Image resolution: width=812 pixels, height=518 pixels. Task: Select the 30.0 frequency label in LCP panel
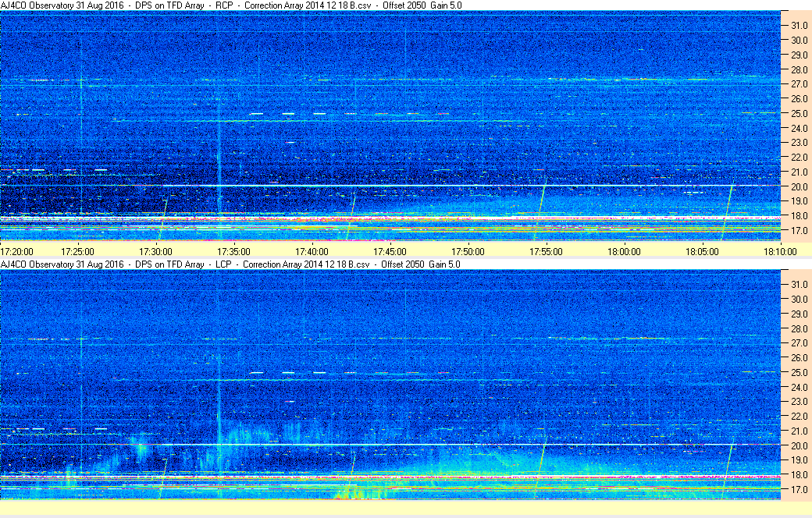point(799,299)
